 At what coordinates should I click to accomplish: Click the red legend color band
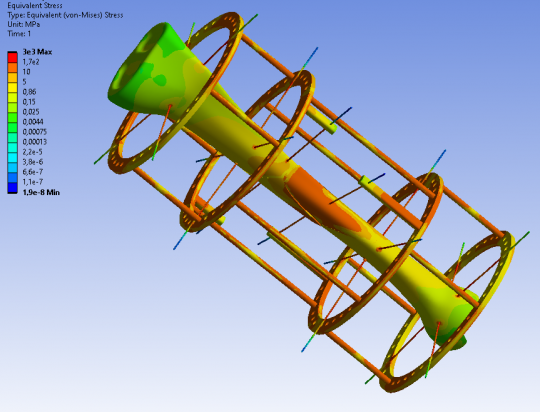[x=12, y=58]
